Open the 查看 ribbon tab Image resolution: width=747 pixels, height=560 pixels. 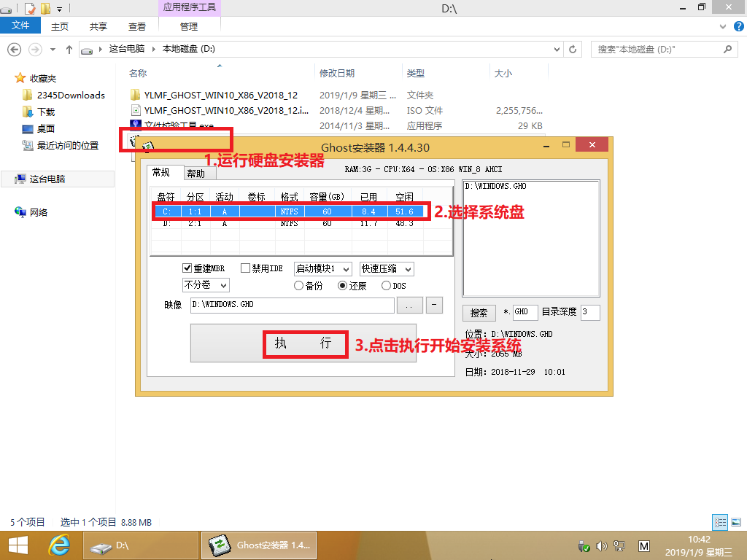tap(137, 27)
